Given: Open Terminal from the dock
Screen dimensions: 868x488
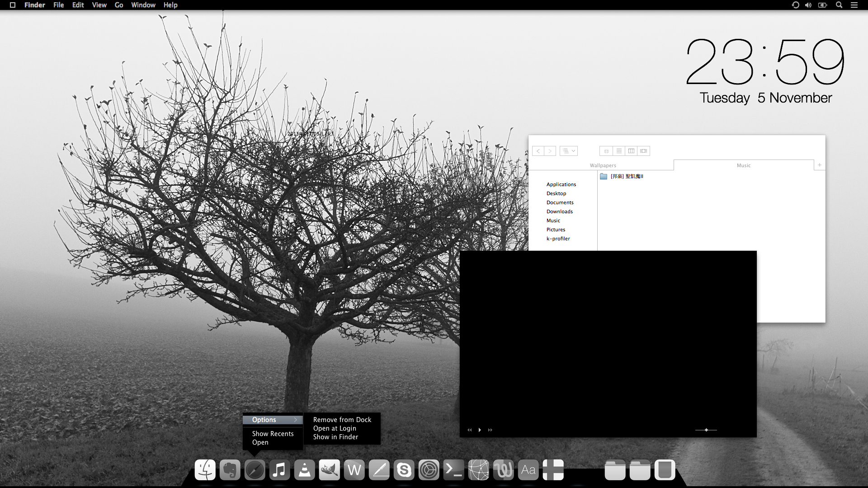Looking at the screenshot, I should coord(453,470).
